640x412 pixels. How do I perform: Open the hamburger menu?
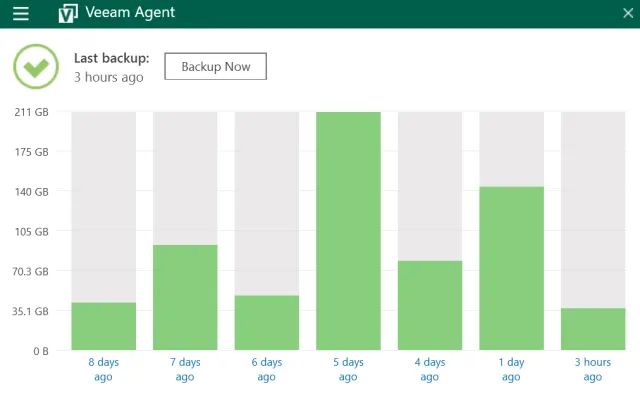pyautogui.click(x=20, y=13)
